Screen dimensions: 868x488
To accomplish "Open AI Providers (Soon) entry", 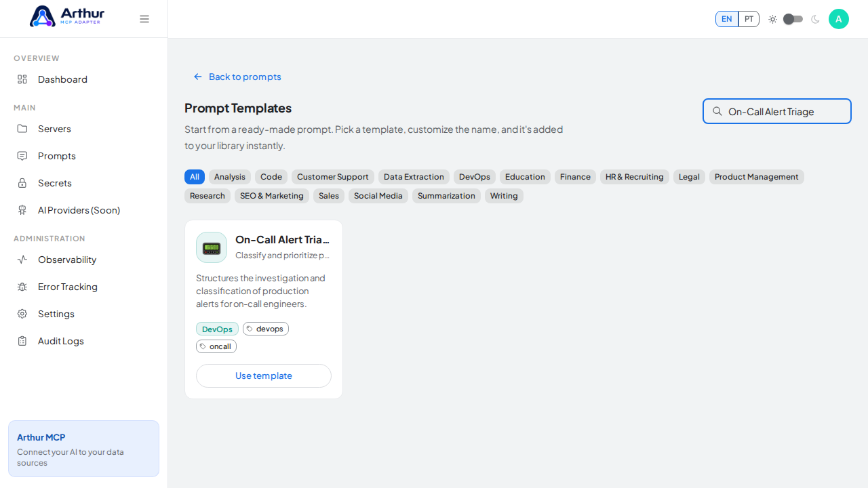I will (84, 210).
